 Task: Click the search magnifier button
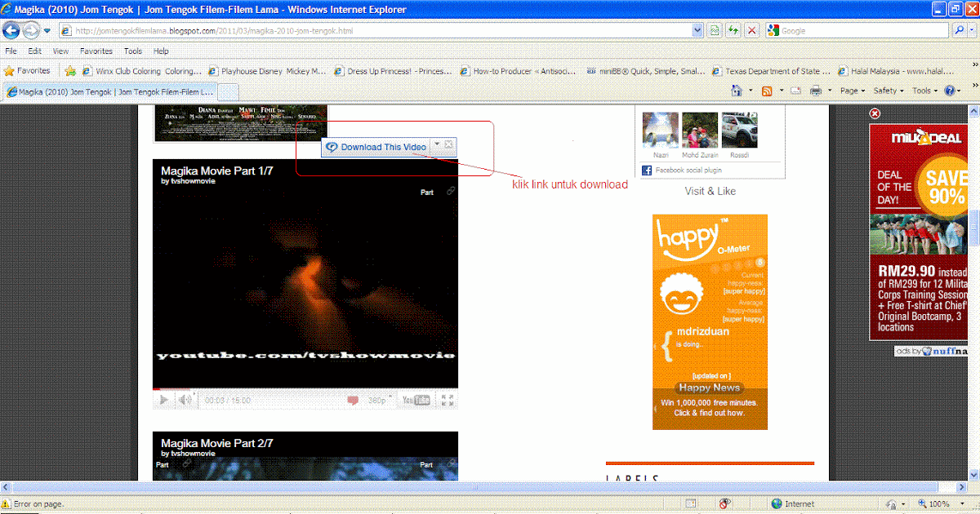point(960,30)
